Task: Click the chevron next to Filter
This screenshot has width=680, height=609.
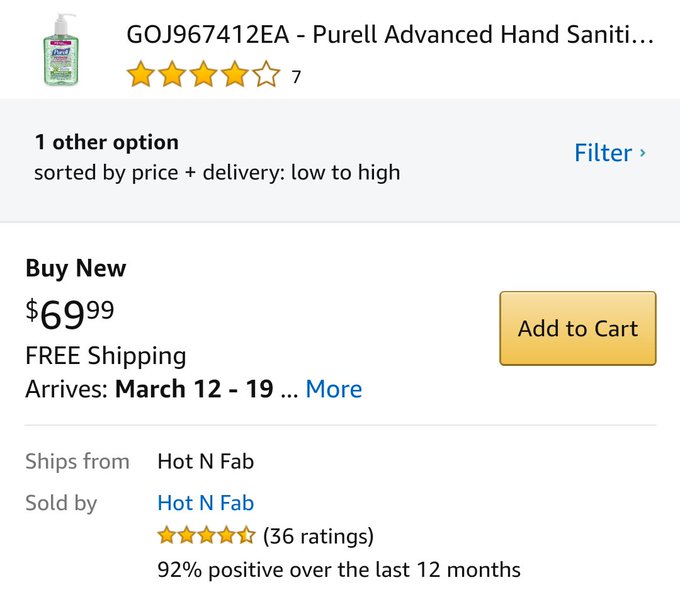Action: click(642, 153)
